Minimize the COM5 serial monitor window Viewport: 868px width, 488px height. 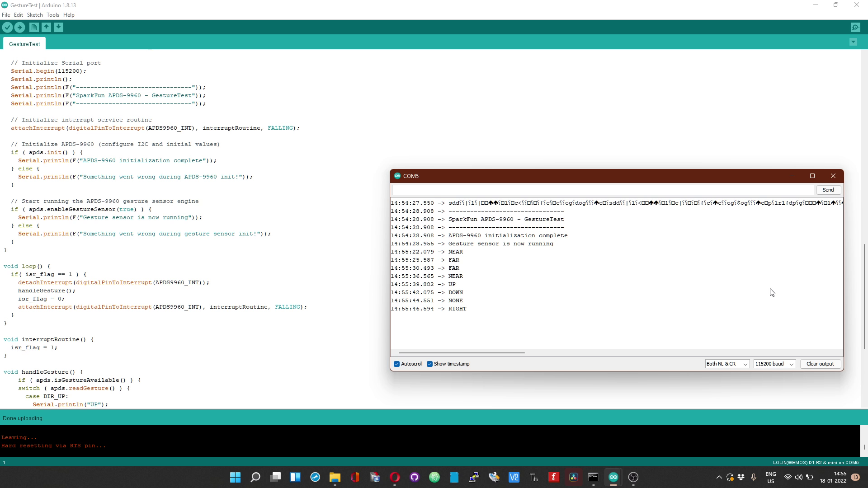(x=792, y=176)
